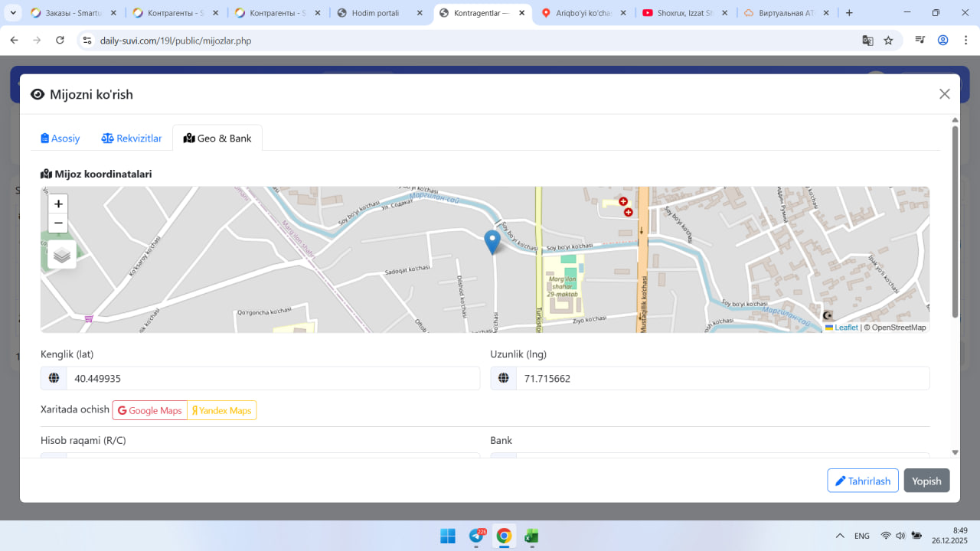The height and width of the screenshot is (551, 980).
Task: Open location in Yandex Maps
Action: click(222, 411)
